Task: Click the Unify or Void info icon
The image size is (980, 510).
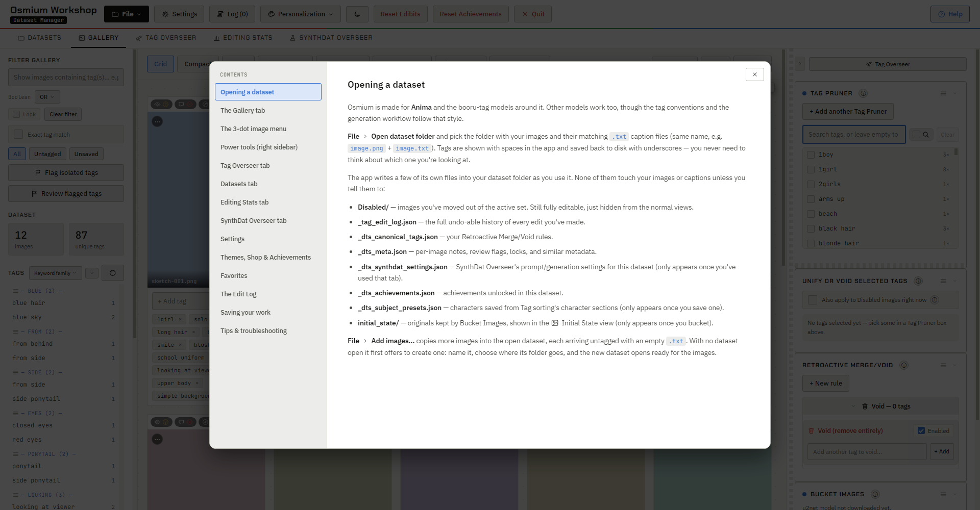Action: (918, 281)
